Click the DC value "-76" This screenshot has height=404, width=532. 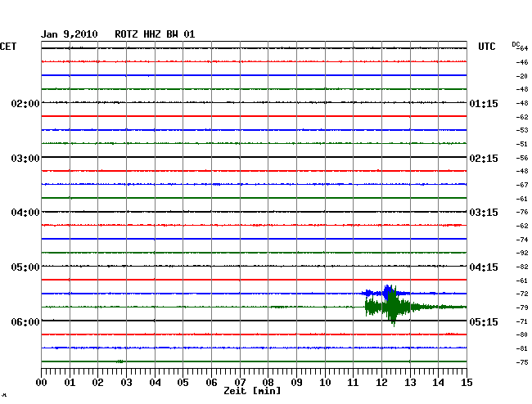522,212
